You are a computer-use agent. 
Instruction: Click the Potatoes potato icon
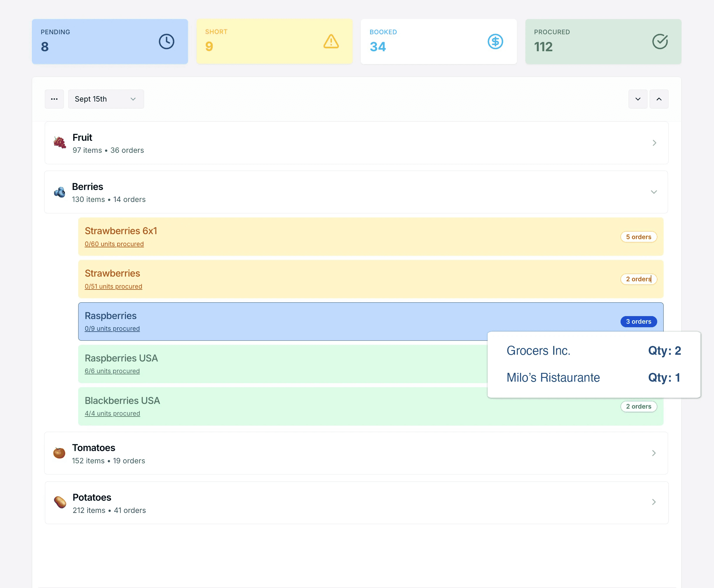click(x=60, y=502)
